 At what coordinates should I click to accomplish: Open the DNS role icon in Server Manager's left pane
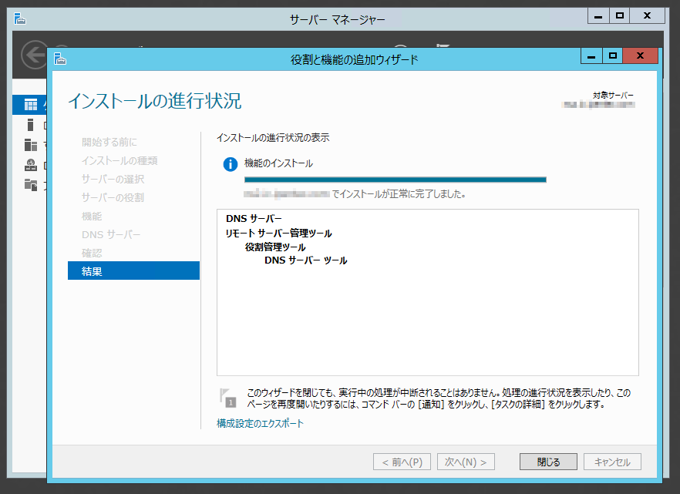[30, 165]
